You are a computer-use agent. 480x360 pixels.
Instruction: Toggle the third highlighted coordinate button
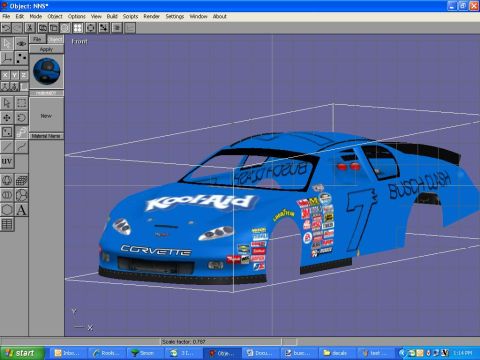point(24,87)
